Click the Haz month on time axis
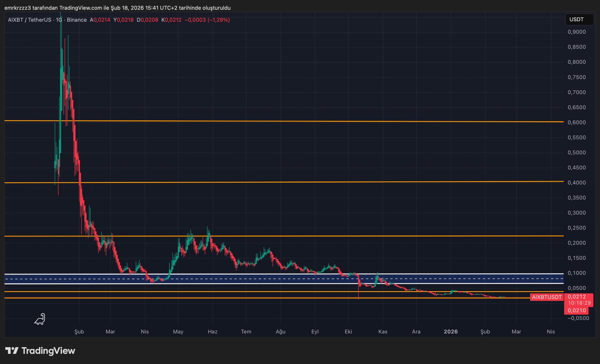 click(x=213, y=332)
